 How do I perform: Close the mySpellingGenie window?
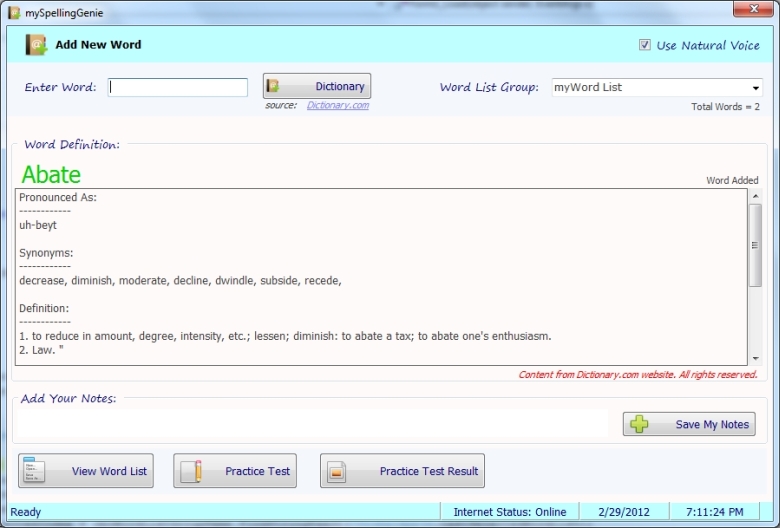[x=753, y=8]
